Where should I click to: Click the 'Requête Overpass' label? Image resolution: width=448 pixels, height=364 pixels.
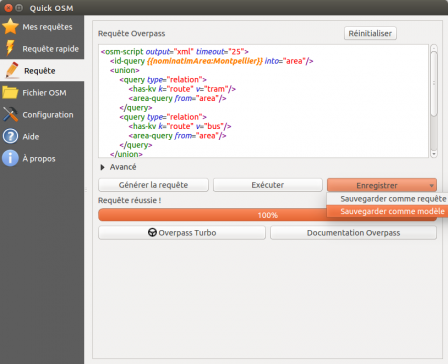(131, 33)
